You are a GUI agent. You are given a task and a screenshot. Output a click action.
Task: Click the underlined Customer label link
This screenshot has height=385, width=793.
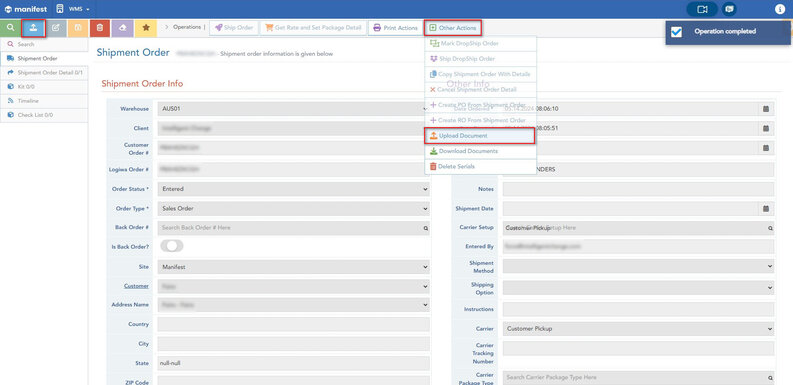point(137,286)
